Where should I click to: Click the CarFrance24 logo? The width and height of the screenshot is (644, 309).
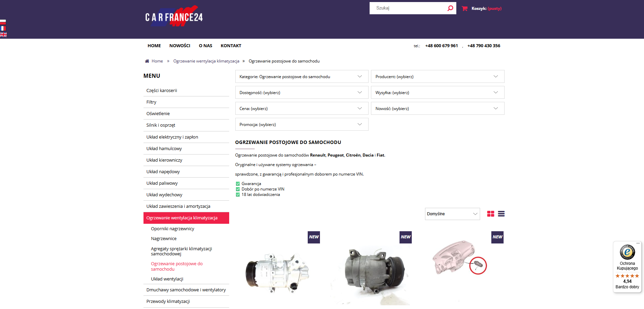click(x=174, y=17)
